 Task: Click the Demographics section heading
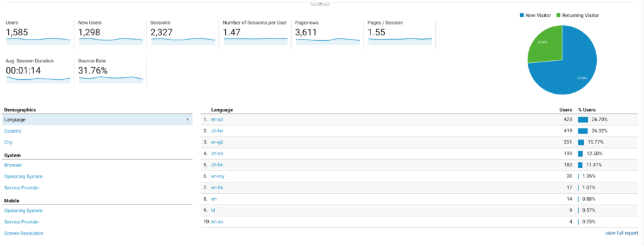pos(19,109)
